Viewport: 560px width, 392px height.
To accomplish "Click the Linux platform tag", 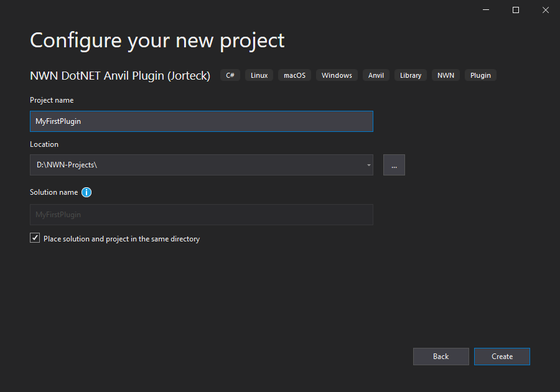I will 259,75.
